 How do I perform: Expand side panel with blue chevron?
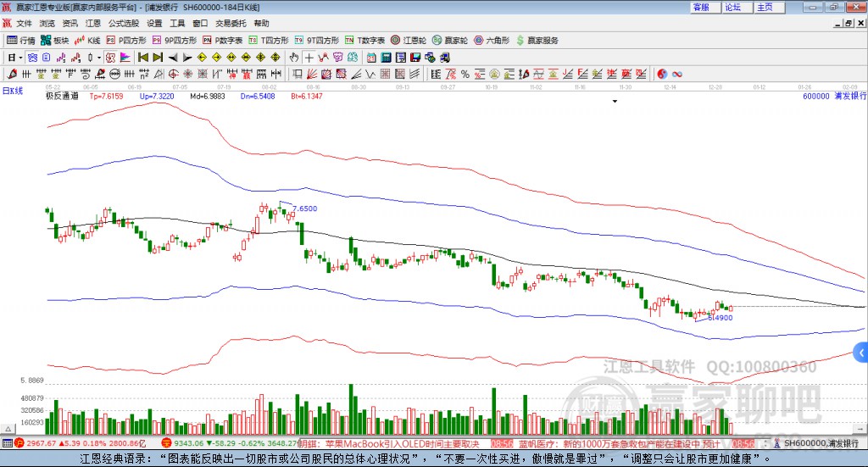pyautogui.click(x=861, y=353)
